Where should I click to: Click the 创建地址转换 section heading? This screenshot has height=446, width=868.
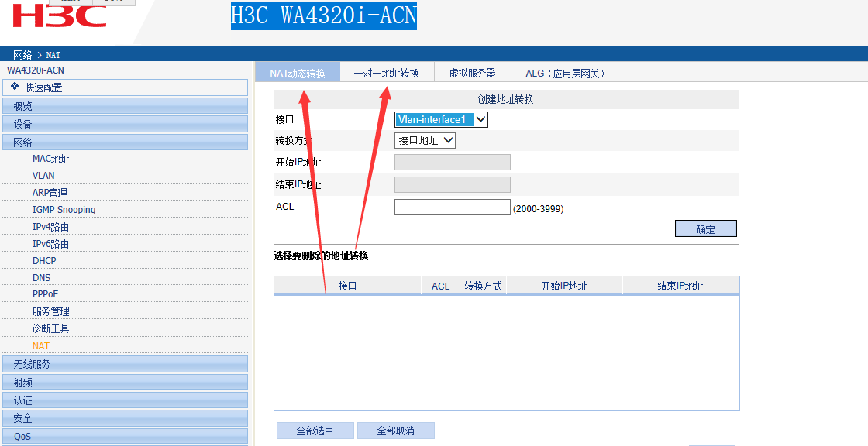coord(506,100)
